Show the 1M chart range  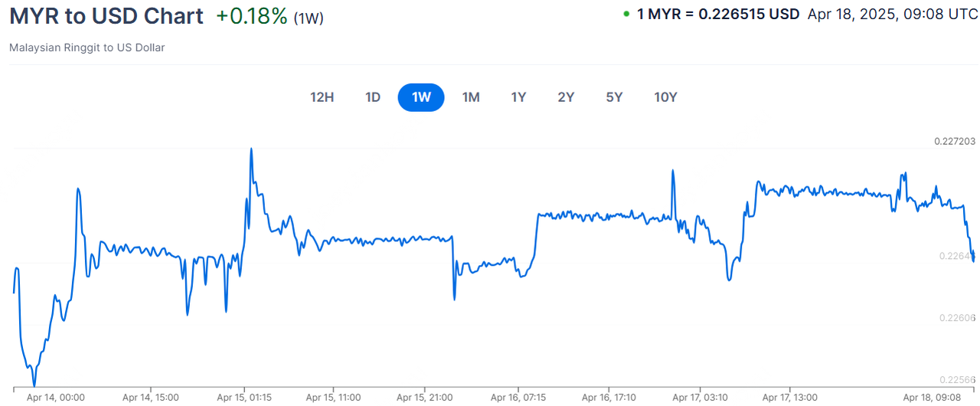pyautogui.click(x=470, y=97)
